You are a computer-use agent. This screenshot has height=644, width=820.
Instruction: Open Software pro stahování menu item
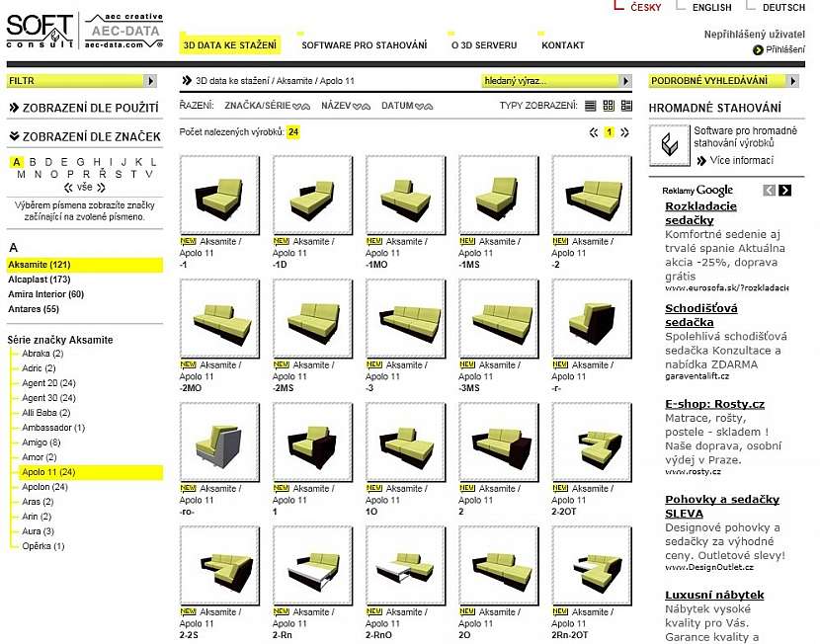[x=364, y=45]
